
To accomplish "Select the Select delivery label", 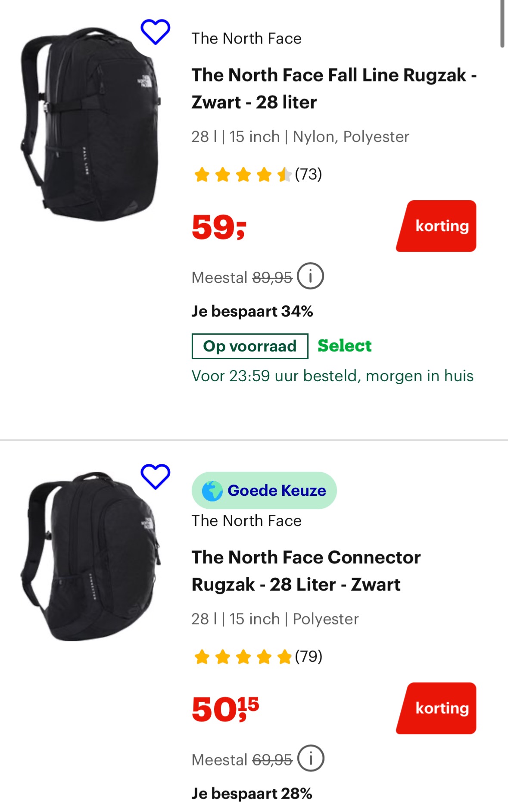I will point(344,345).
